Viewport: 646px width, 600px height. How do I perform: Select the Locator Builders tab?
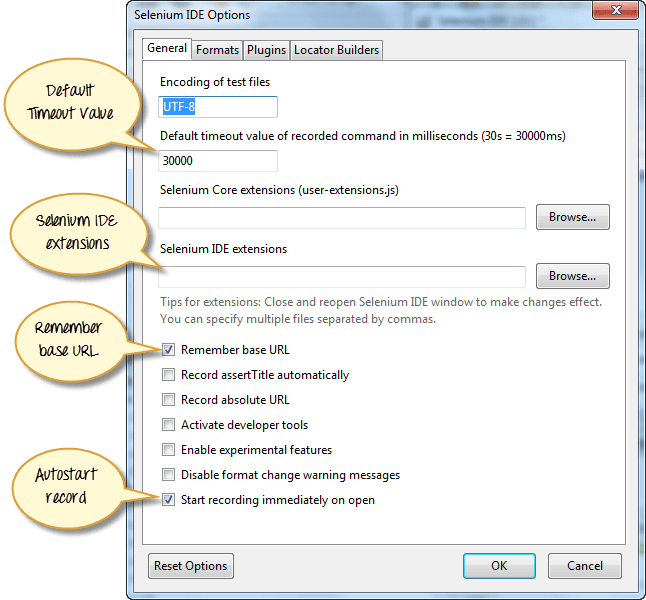[x=336, y=50]
